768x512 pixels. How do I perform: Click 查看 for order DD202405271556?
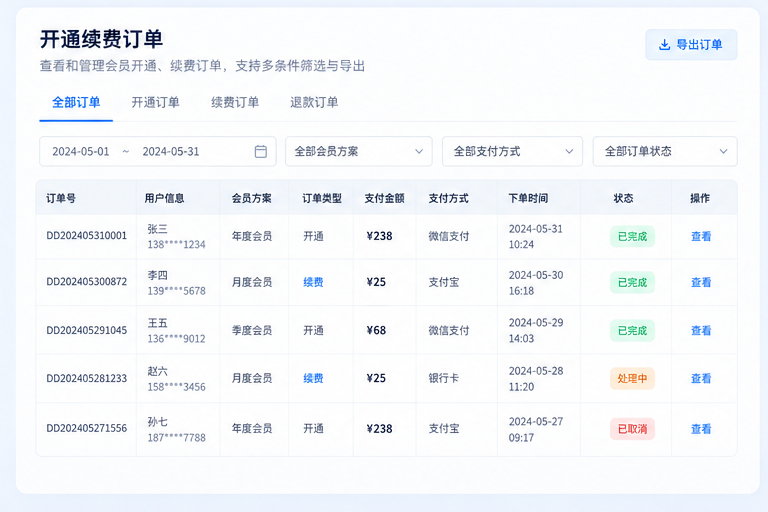tap(701, 429)
